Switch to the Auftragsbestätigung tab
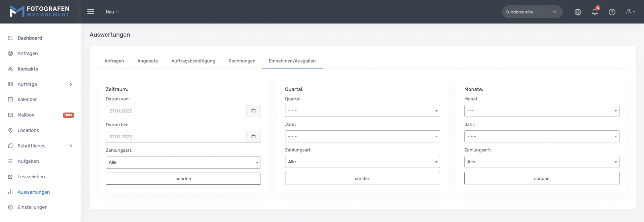Screen dimensions: 644x222 193,61
